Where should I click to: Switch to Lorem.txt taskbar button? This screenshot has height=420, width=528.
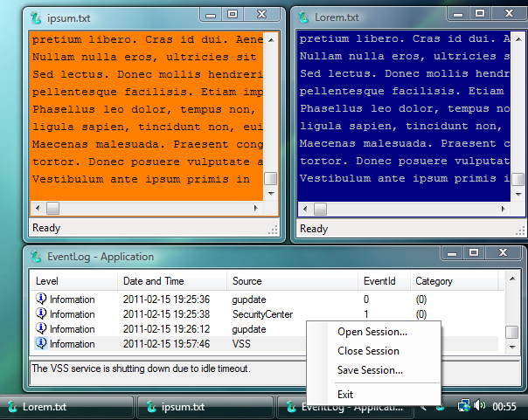tap(67, 407)
